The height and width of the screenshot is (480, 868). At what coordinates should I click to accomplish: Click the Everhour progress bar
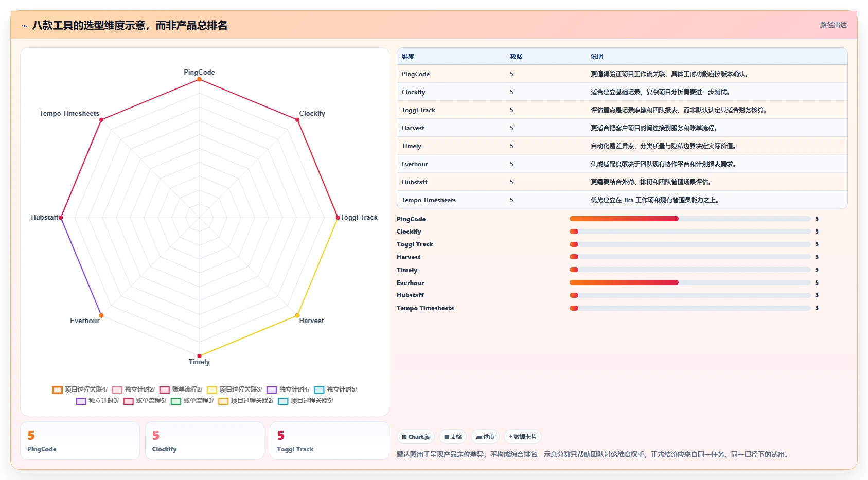coord(690,282)
